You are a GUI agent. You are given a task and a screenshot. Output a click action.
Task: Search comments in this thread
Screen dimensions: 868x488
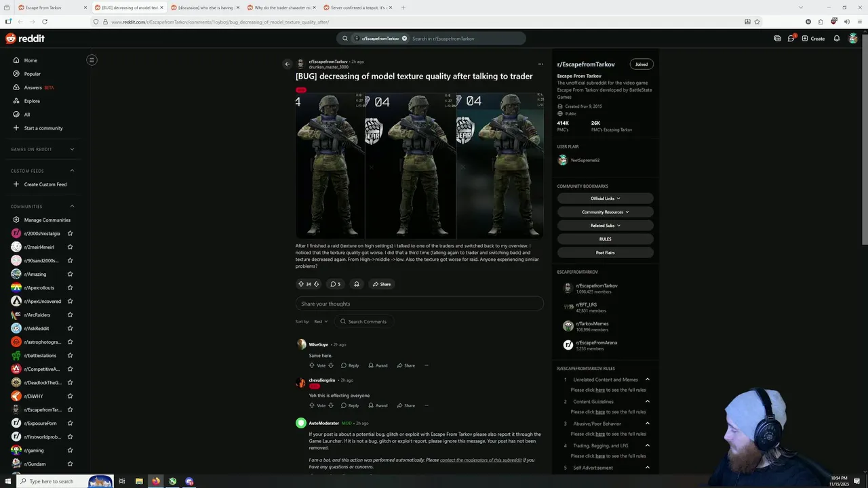363,321
